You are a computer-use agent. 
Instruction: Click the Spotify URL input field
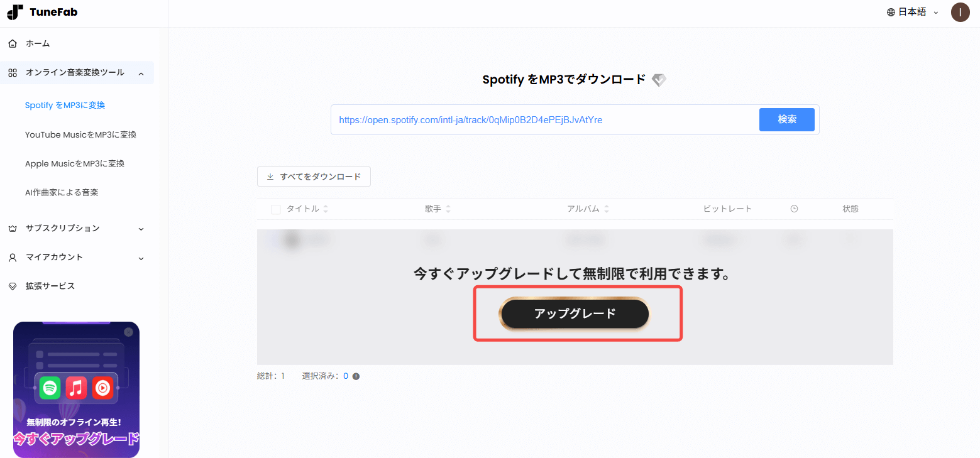[545, 119]
